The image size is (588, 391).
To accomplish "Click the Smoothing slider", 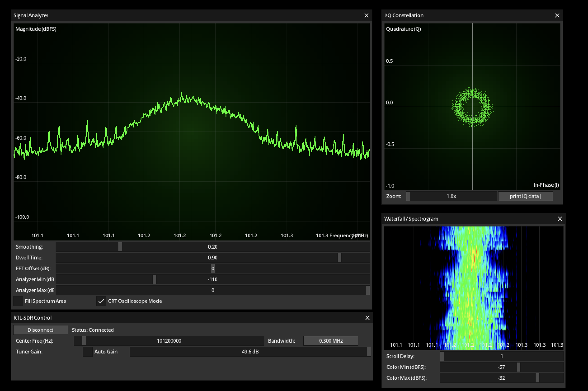I will [213, 247].
